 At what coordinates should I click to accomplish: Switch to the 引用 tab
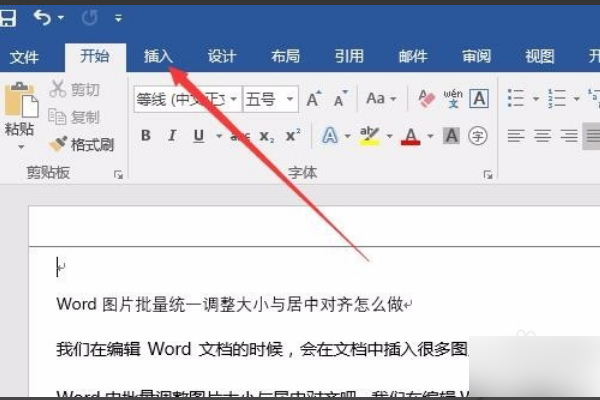349,56
